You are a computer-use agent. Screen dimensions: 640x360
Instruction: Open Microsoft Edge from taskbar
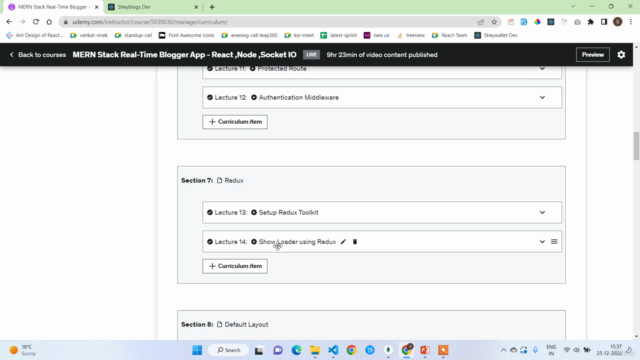point(296,350)
